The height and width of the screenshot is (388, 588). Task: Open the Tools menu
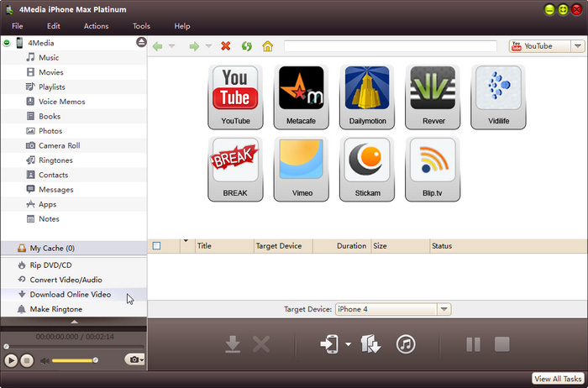[141, 26]
